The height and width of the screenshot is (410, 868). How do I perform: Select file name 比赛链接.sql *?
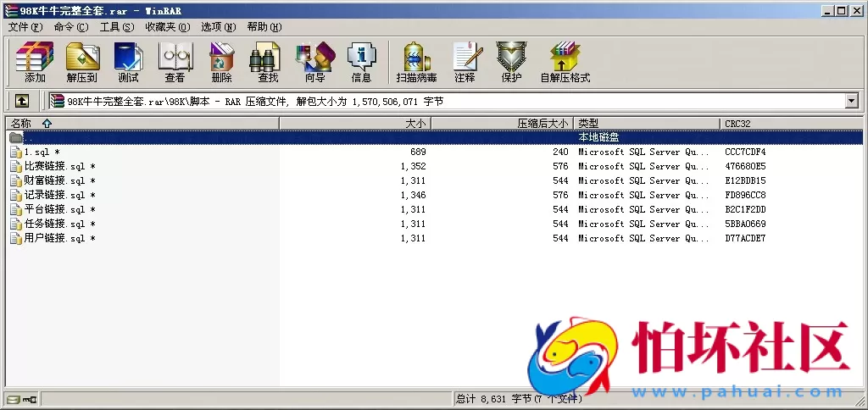[x=60, y=167]
